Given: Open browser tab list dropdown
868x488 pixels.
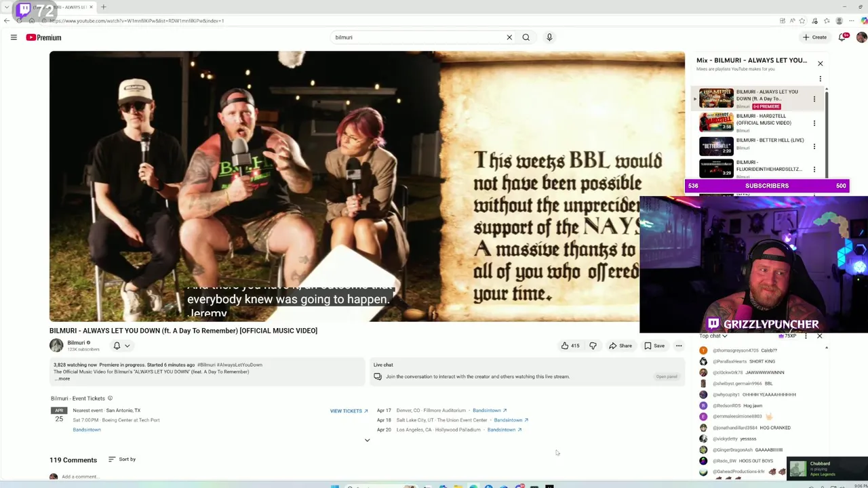Looking at the screenshot, I should [6, 7].
